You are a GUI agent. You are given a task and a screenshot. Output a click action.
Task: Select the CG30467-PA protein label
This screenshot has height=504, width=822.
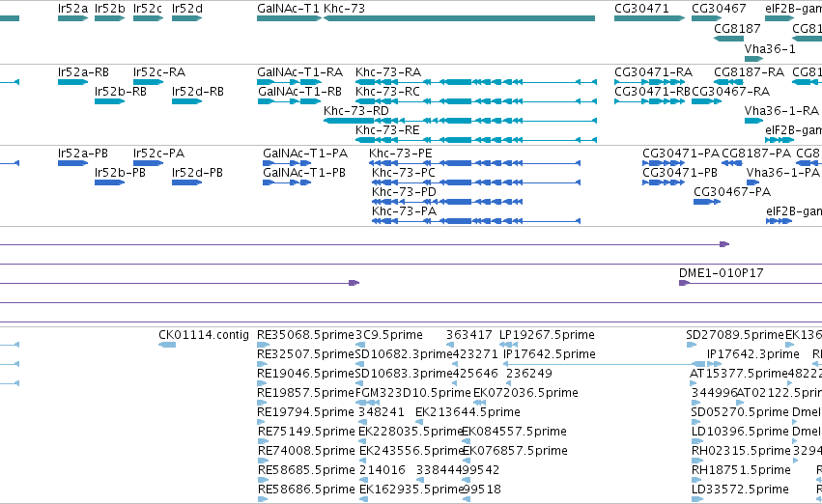click(x=732, y=192)
